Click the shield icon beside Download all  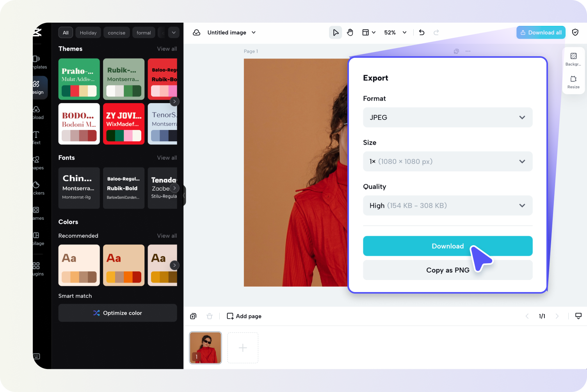point(575,32)
